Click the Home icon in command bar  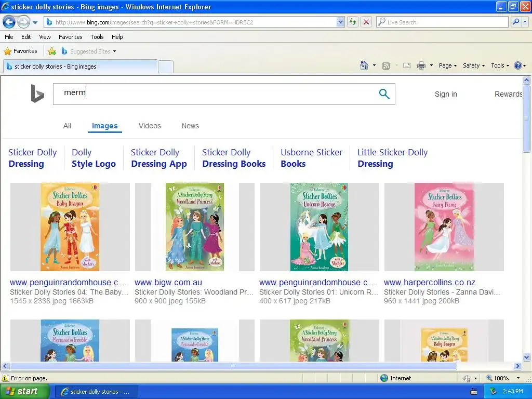(364, 65)
